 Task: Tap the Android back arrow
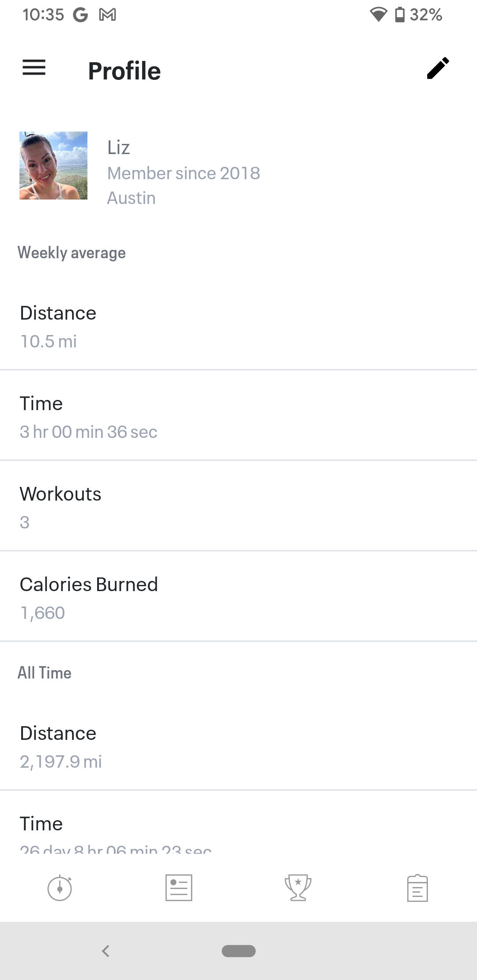point(106,951)
